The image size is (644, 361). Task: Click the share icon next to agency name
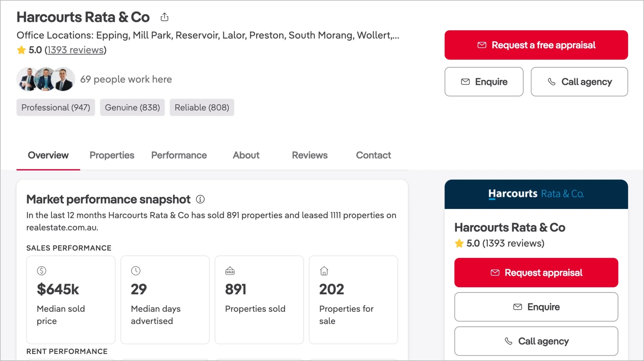(164, 17)
